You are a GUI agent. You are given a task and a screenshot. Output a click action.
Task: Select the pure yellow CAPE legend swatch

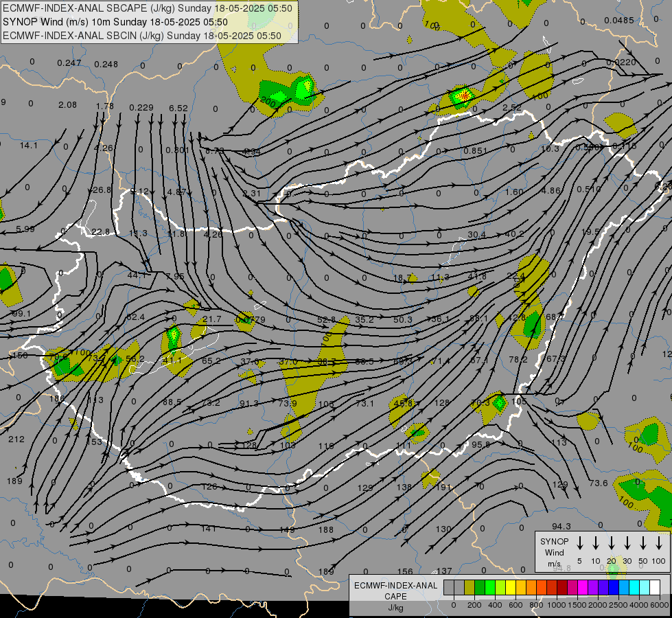511,588
